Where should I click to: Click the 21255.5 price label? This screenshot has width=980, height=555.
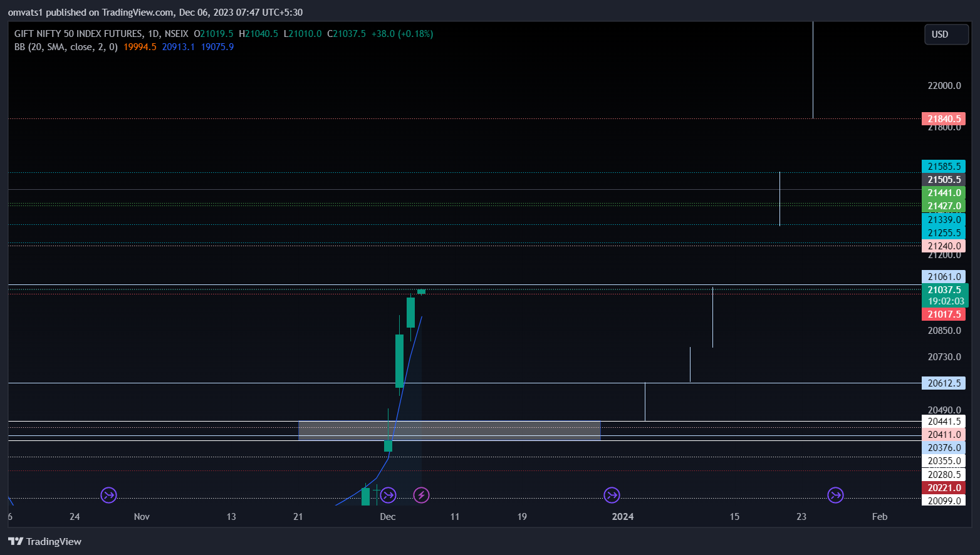pyautogui.click(x=944, y=233)
